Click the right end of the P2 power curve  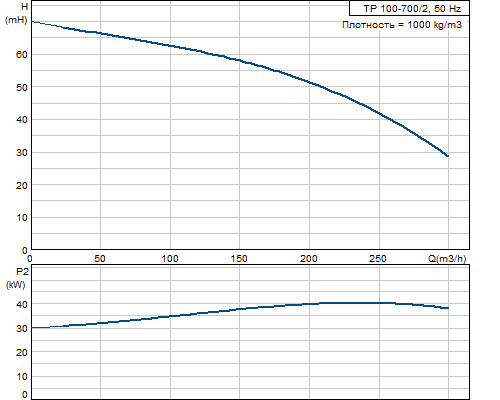447,308
